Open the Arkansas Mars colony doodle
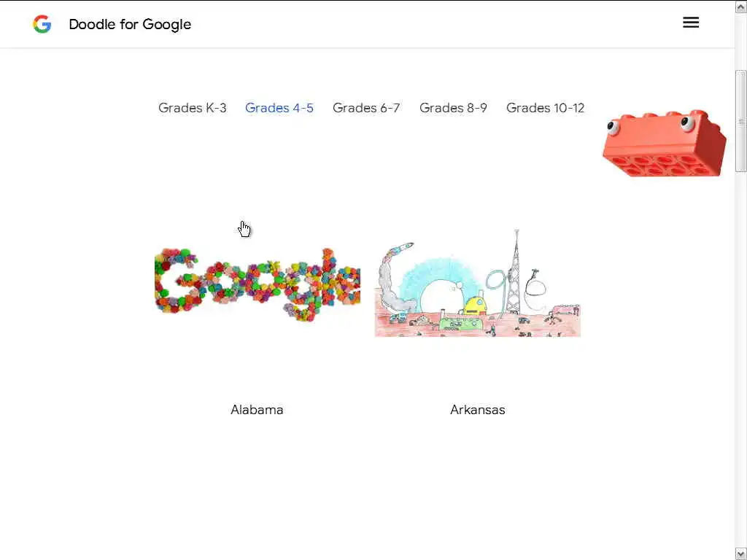Viewport: 747px width, 560px height. point(478,284)
